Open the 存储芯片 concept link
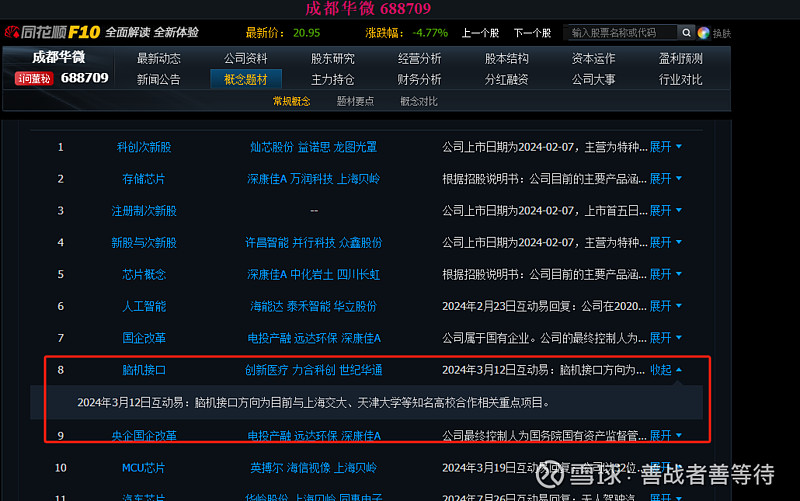800x501 pixels. point(144,179)
